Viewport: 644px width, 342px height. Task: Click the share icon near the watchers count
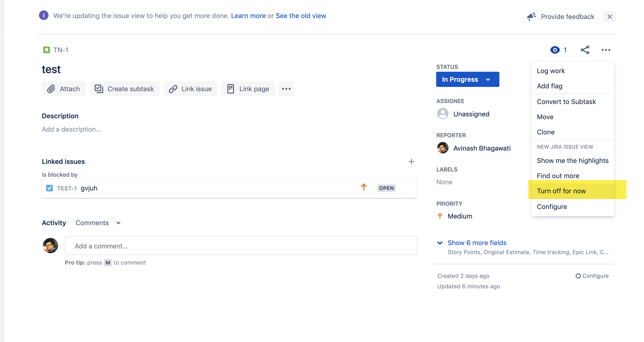(x=585, y=50)
